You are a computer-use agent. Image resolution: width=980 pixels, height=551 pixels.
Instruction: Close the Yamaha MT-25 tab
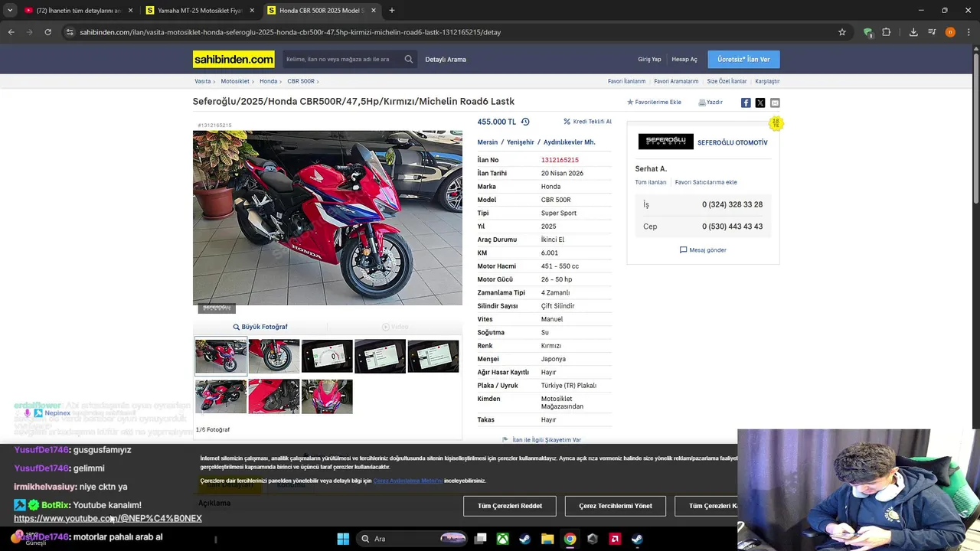(252, 11)
